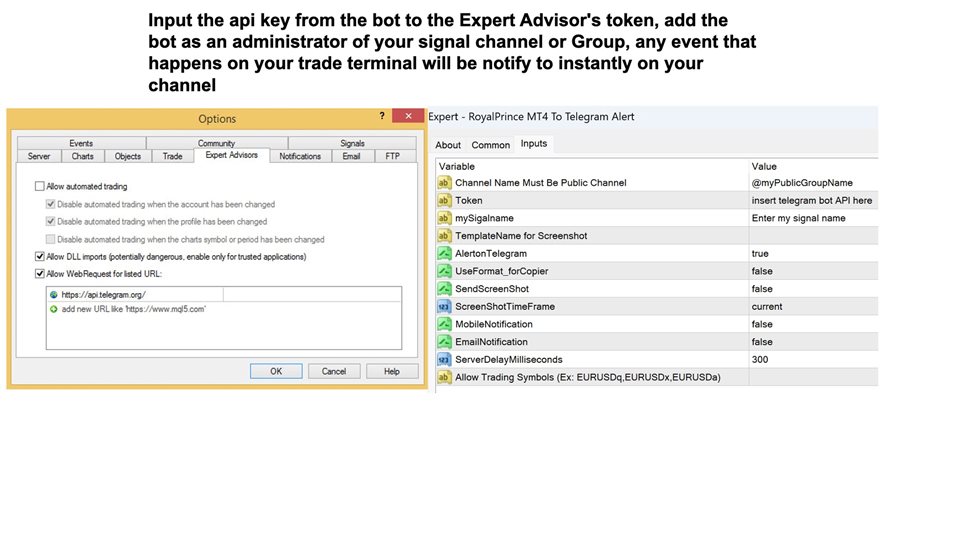Switch to the Notifications tab
The image size is (960, 540).
300,156
